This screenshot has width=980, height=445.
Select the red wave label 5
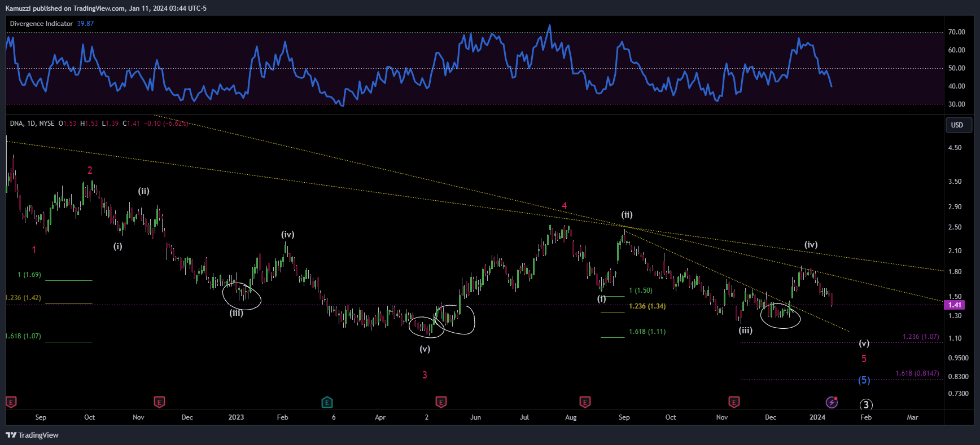click(x=864, y=359)
